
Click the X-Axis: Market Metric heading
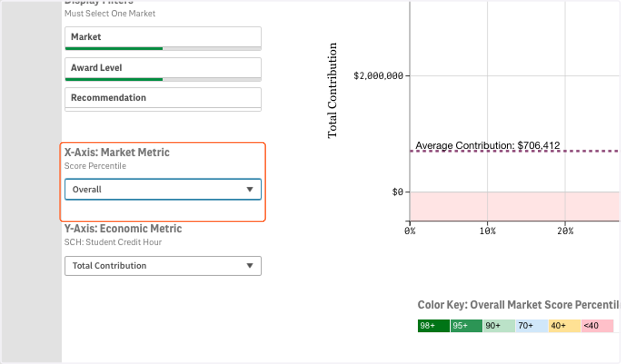(117, 153)
